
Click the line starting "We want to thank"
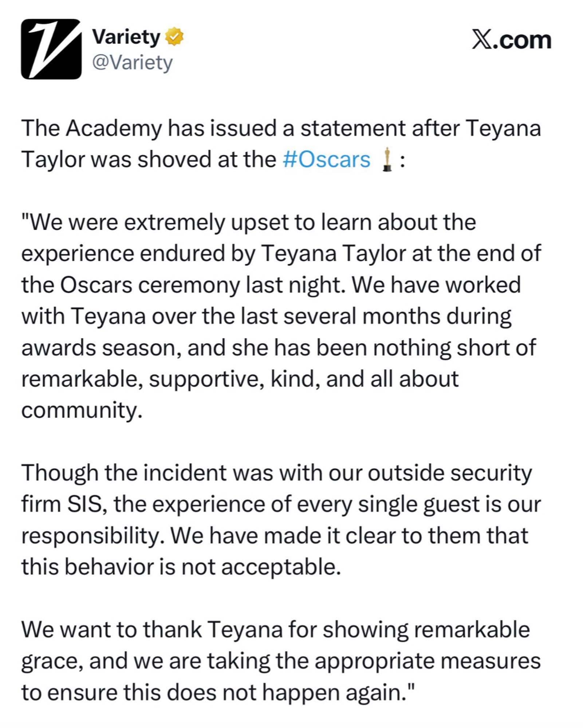(275, 630)
